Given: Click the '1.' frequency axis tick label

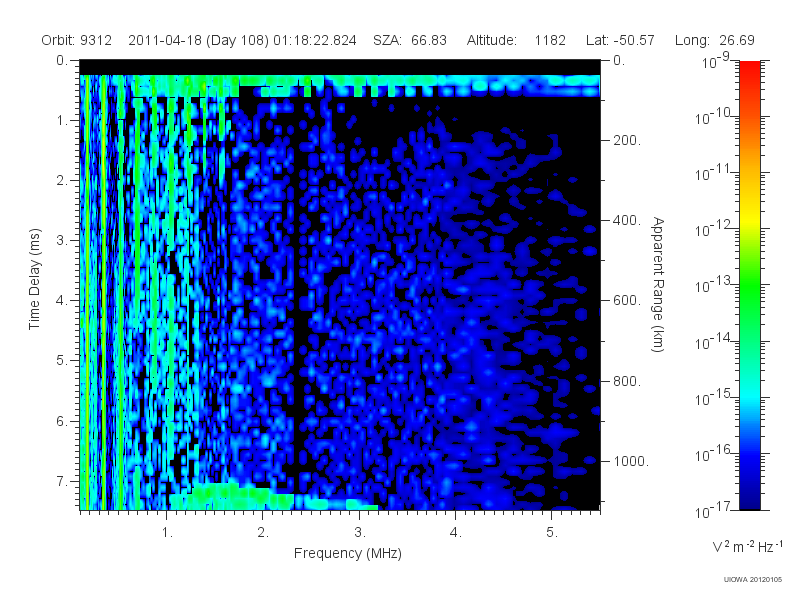Looking at the screenshot, I should (167, 533).
